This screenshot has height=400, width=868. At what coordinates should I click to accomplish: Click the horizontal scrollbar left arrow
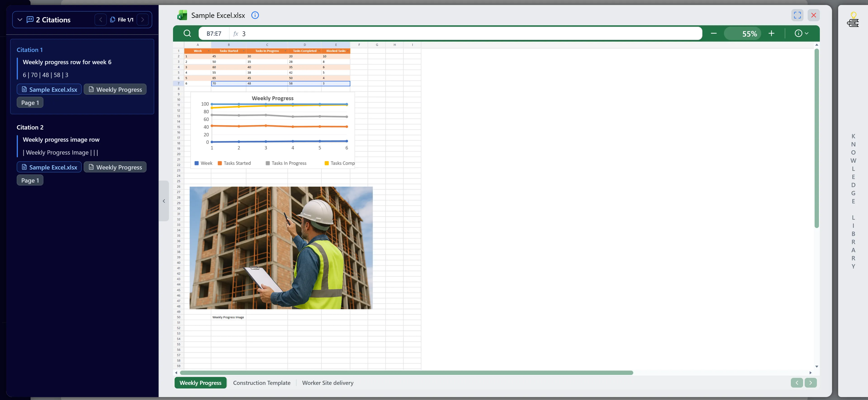(176, 373)
